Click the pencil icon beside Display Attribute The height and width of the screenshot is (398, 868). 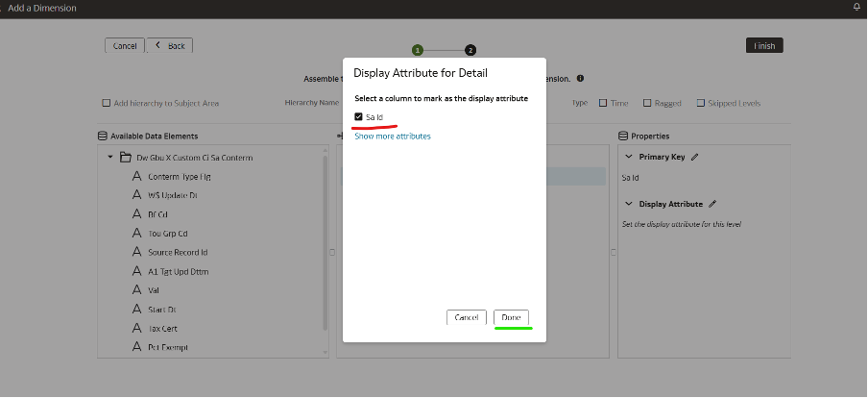coord(712,204)
